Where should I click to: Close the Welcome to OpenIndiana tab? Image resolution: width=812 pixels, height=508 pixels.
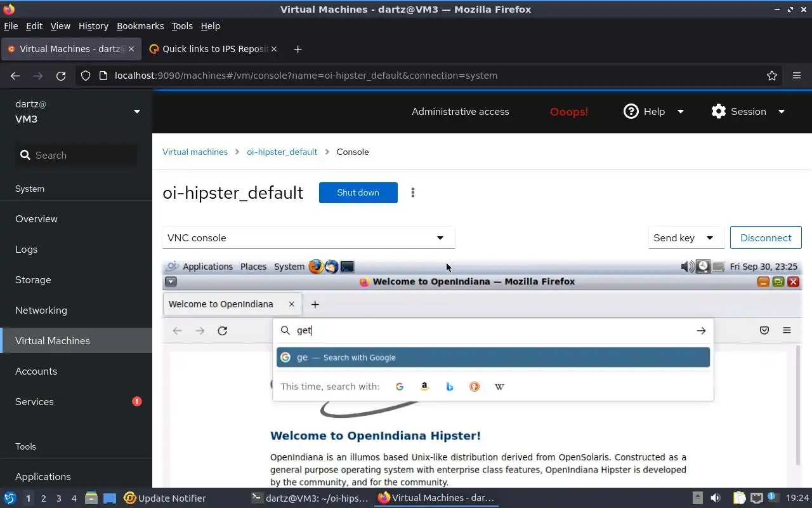coord(292,304)
